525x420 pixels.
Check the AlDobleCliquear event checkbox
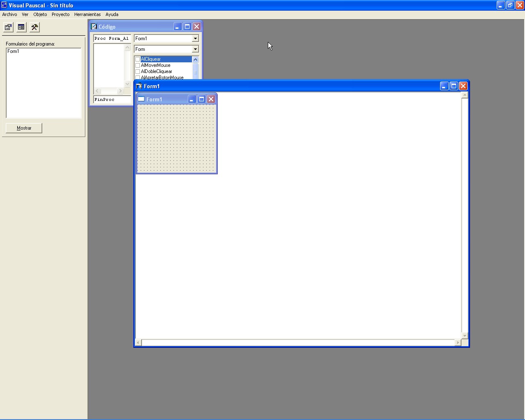[x=138, y=71]
